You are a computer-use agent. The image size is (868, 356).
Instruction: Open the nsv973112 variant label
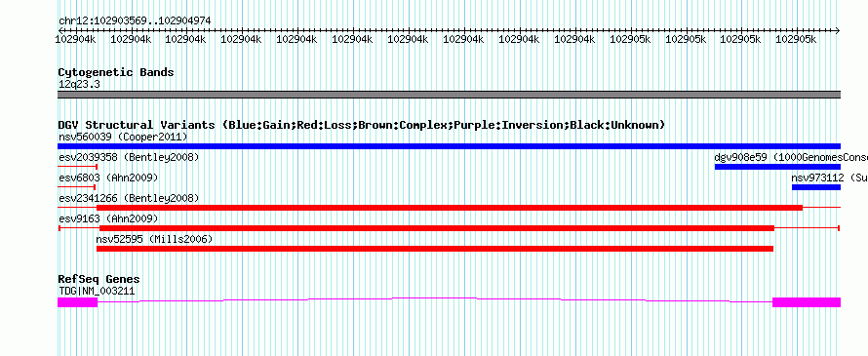tap(830, 178)
